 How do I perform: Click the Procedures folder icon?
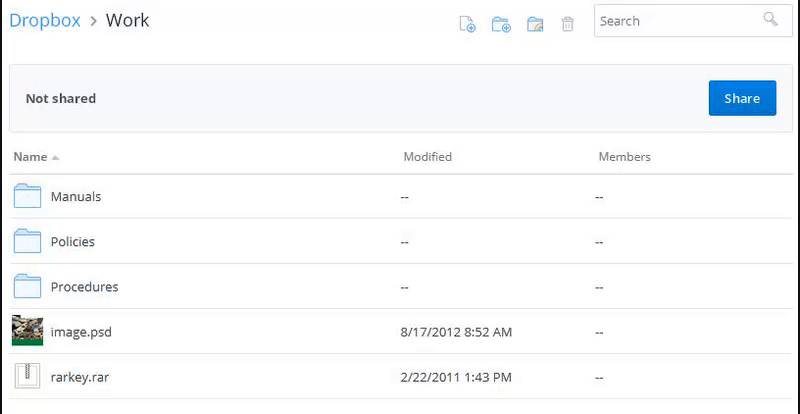pos(27,286)
